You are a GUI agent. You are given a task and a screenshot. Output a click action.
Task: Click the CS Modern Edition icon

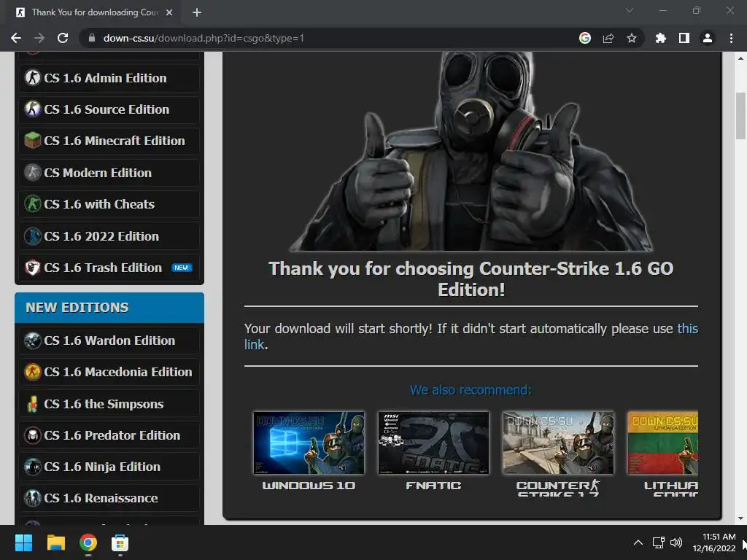(x=32, y=172)
